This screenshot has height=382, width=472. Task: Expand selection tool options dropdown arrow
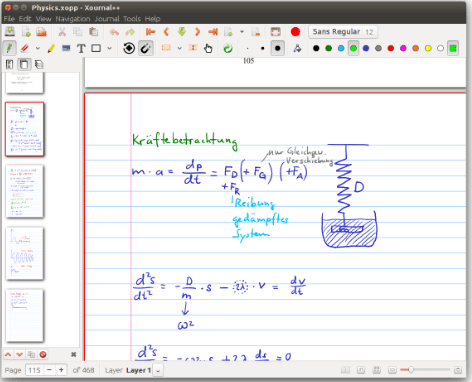tap(180, 49)
